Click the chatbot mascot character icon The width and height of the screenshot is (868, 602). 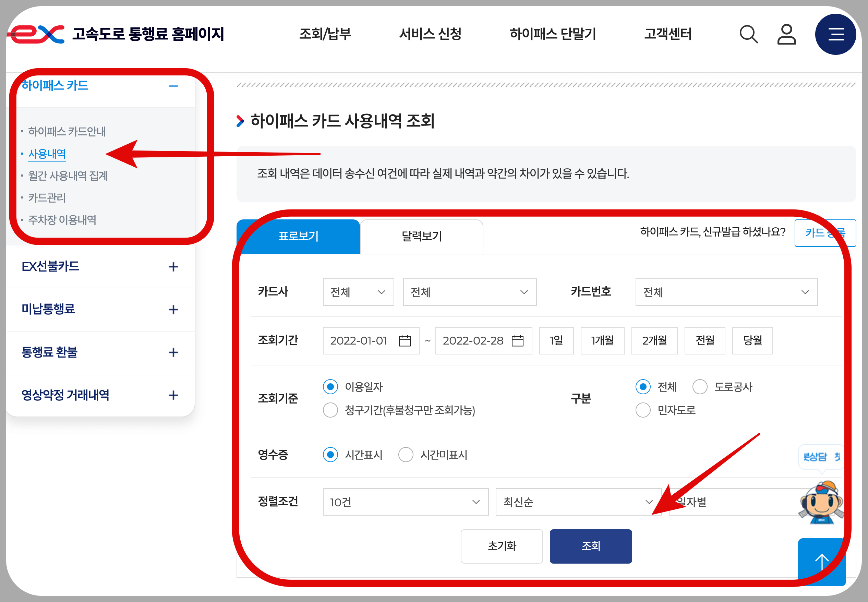click(821, 503)
